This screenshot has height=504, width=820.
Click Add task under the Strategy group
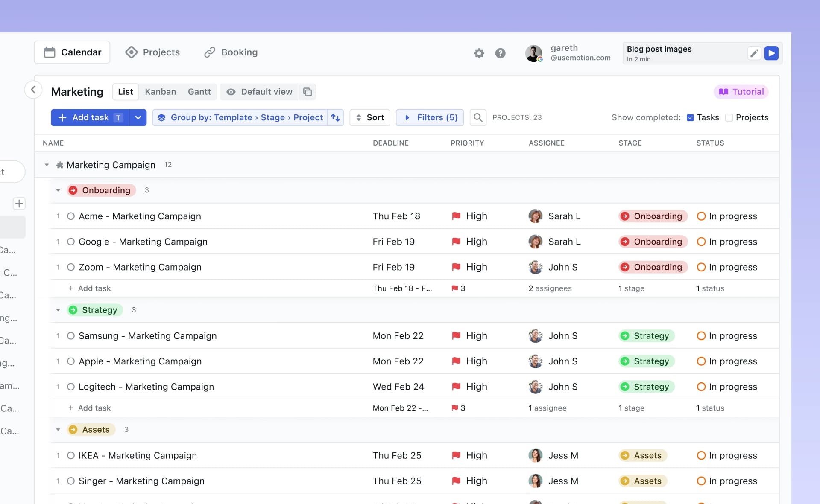[x=90, y=408]
